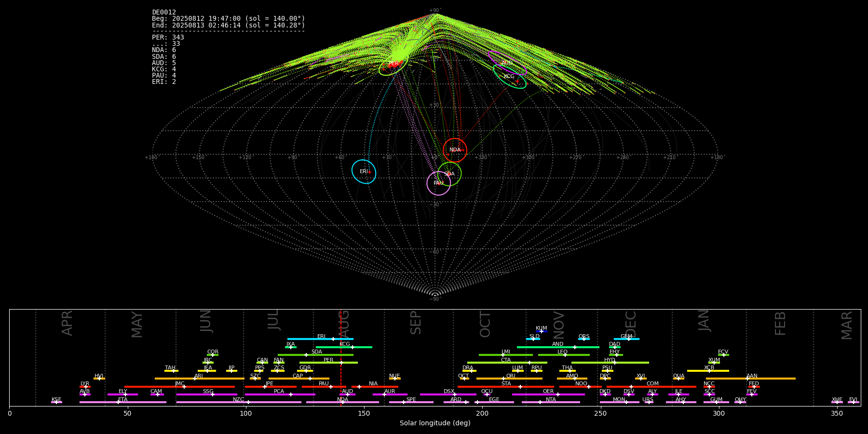Click the MAR month label
Image resolution: width=868 pixels, height=434 pixels.
(x=847, y=325)
